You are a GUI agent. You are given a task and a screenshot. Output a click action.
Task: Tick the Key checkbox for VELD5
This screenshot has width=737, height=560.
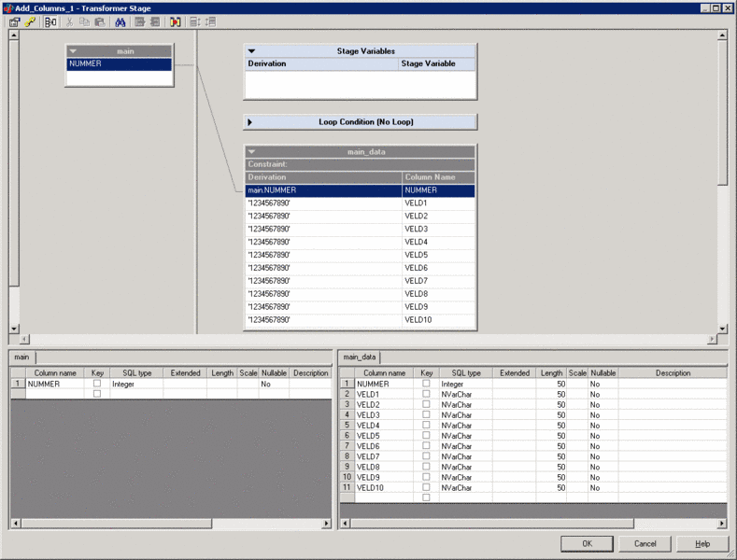pyautogui.click(x=426, y=435)
